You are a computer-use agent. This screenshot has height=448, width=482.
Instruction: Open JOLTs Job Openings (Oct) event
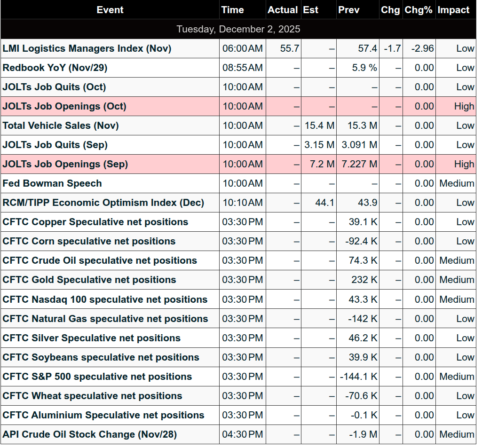pyautogui.click(x=64, y=106)
